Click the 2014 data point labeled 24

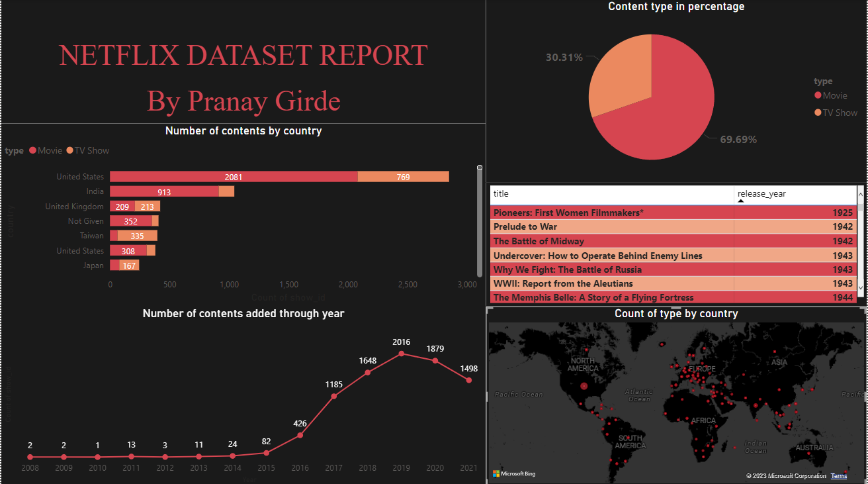tap(232, 456)
